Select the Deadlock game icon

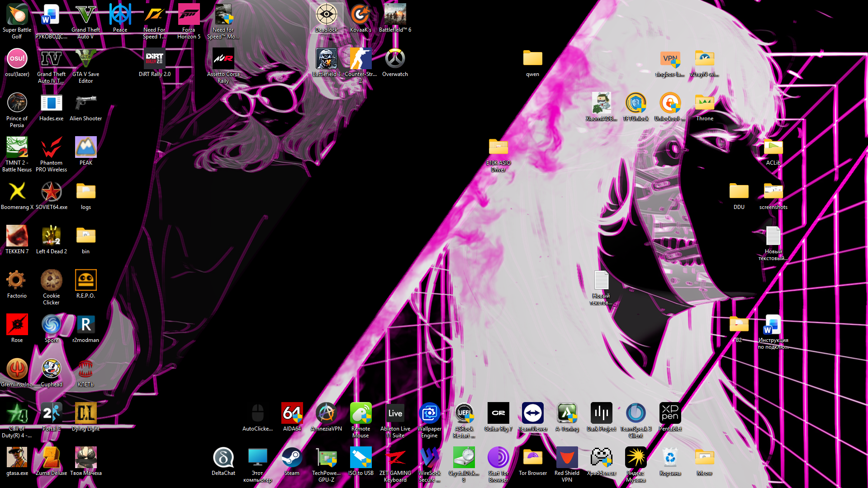[327, 18]
